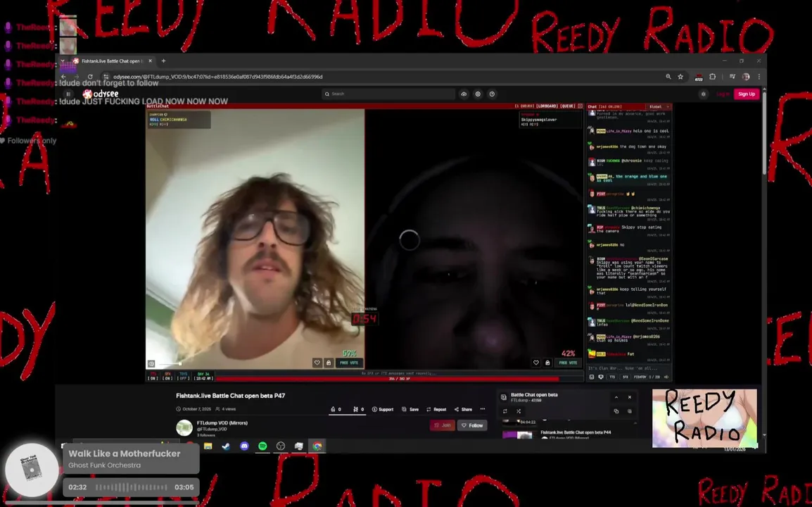Close the Battle Chat open beta playlist panel
The height and width of the screenshot is (507, 812).
pos(630,397)
